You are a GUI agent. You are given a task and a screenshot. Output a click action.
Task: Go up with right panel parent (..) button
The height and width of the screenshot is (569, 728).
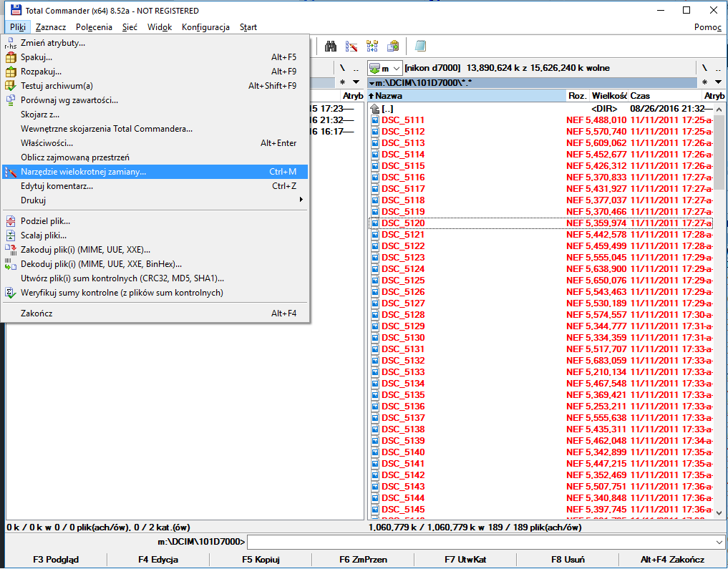pyautogui.click(x=718, y=68)
